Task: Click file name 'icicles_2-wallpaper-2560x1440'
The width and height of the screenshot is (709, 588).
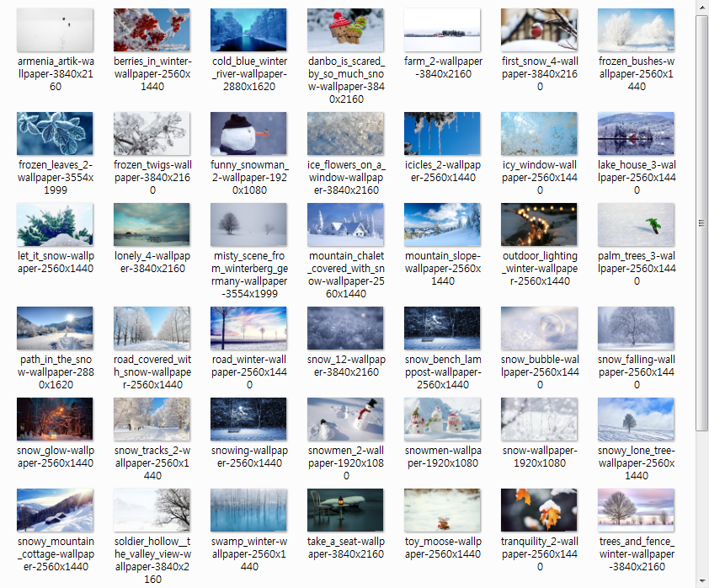Action: pyautogui.click(x=443, y=171)
